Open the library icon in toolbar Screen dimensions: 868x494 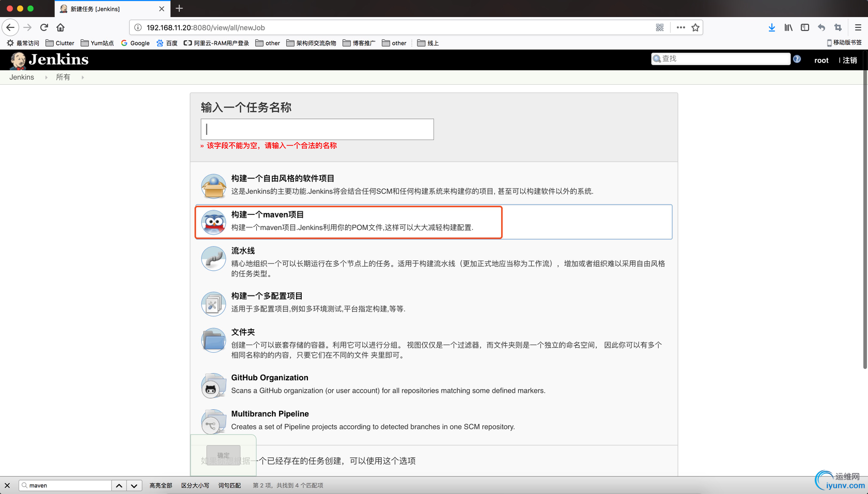788,27
